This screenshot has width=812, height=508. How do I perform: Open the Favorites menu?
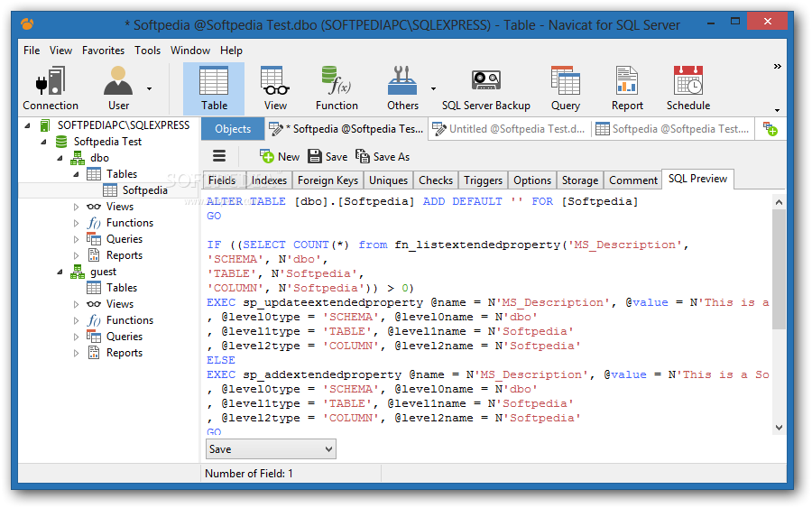point(103,51)
